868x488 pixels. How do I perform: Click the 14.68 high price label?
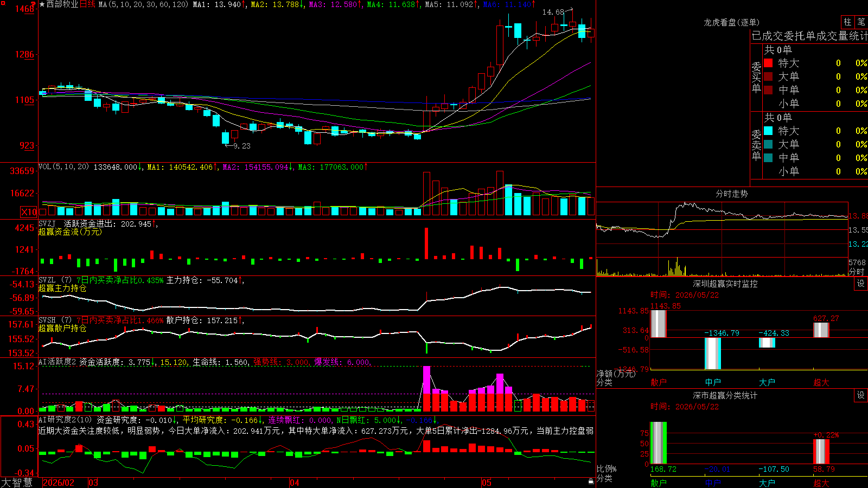click(553, 12)
